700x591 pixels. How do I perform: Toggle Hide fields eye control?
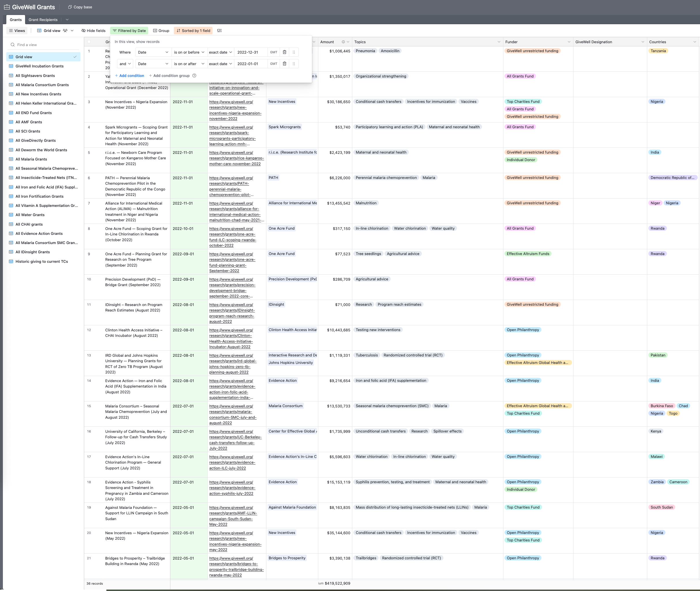coord(93,31)
